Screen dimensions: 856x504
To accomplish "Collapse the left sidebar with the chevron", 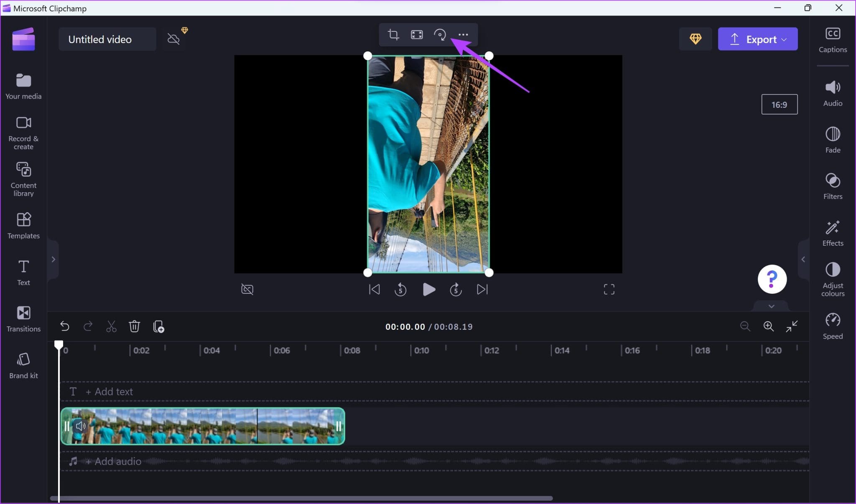I will tap(53, 260).
